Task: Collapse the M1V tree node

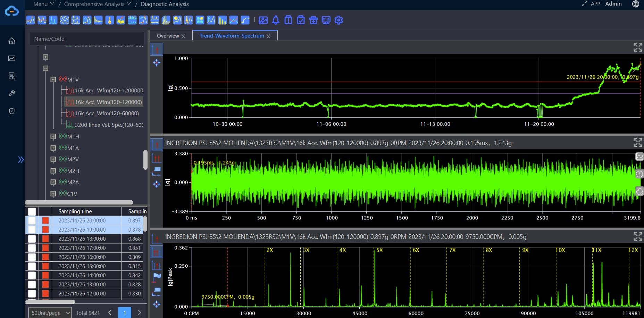Action: pyautogui.click(x=53, y=79)
